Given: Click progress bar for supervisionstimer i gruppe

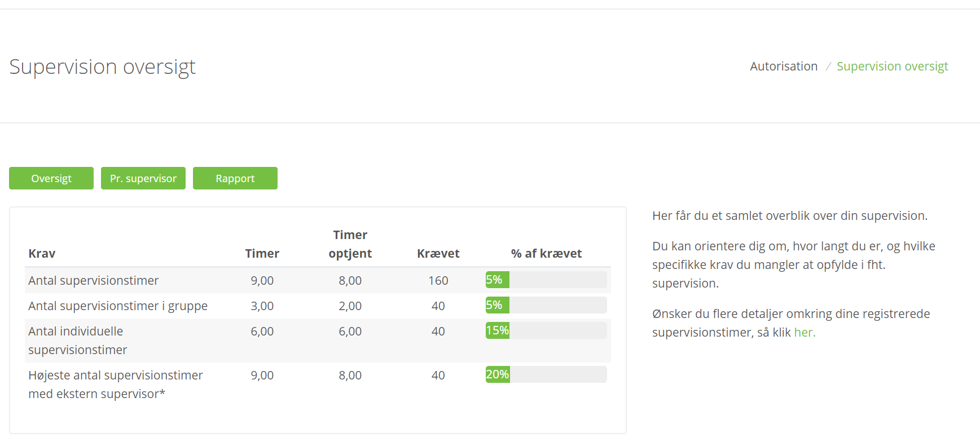Looking at the screenshot, I should click(x=546, y=305).
